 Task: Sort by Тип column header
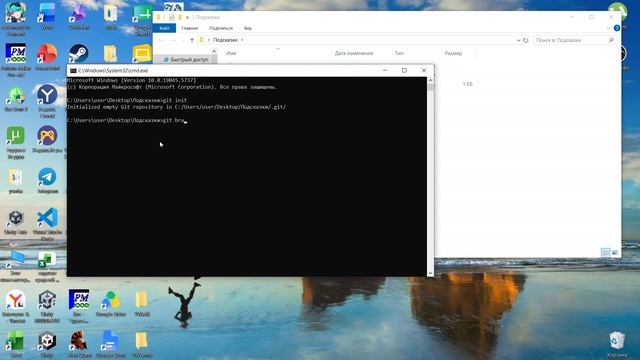(x=399, y=53)
